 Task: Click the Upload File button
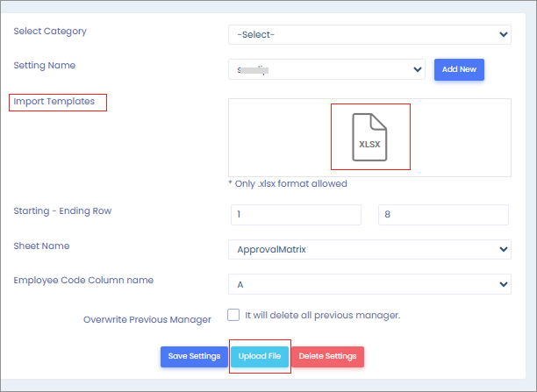click(259, 356)
